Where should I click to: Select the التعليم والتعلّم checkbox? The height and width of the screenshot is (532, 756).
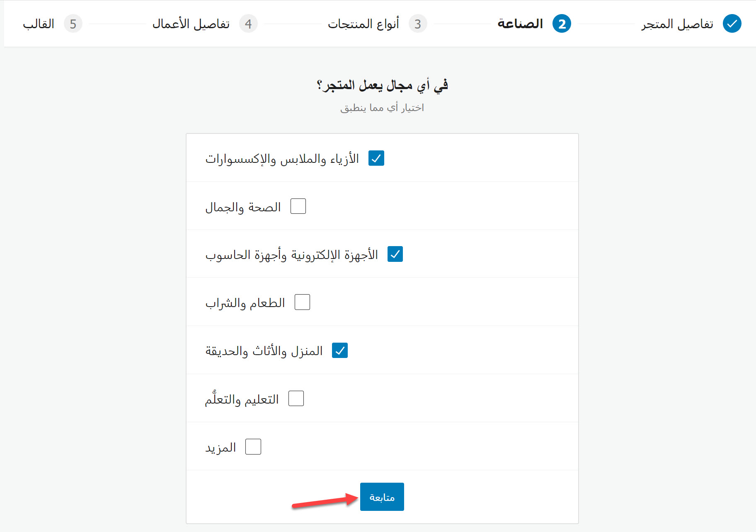pyautogui.click(x=296, y=399)
